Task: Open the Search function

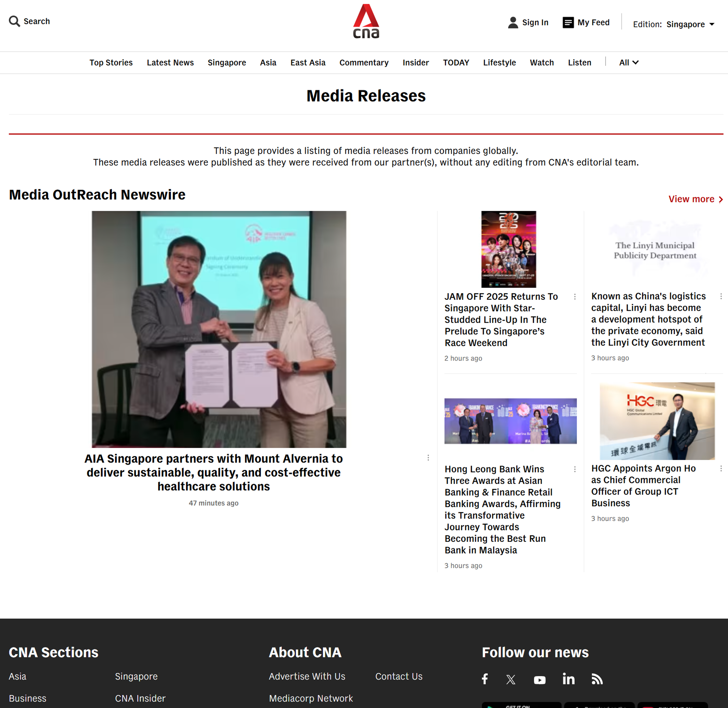Action: [x=29, y=21]
